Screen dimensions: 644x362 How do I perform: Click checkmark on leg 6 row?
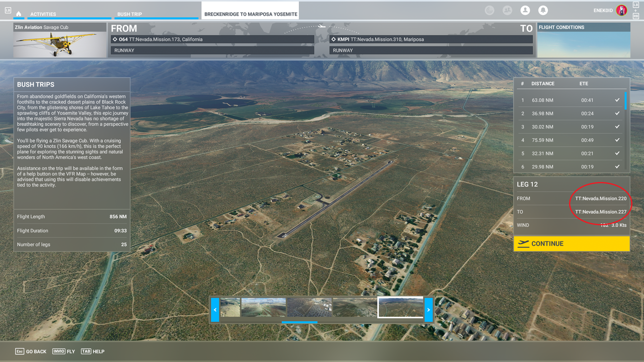coord(617,166)
